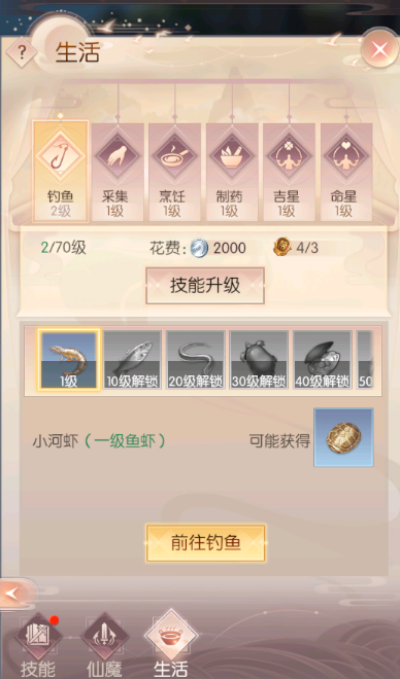Open the 吉星 lucky star skill card

point(289,172)
